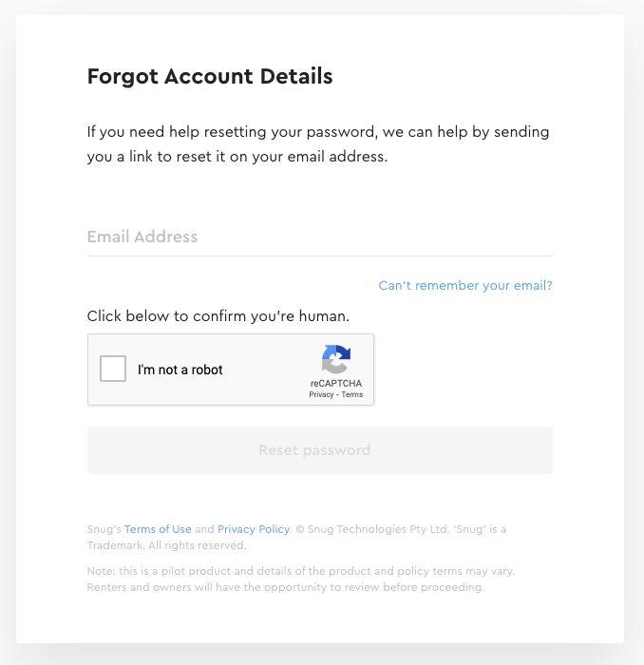
Task: Open Snug's Terms of Use link
Action: 158,529
